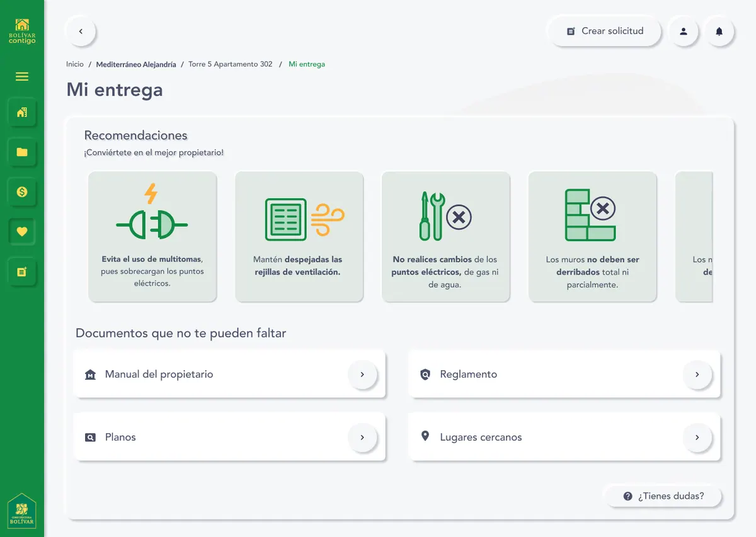Expand the Reglamento chevron
Viewport: 756px width, 537px height.
pos(697,375)
